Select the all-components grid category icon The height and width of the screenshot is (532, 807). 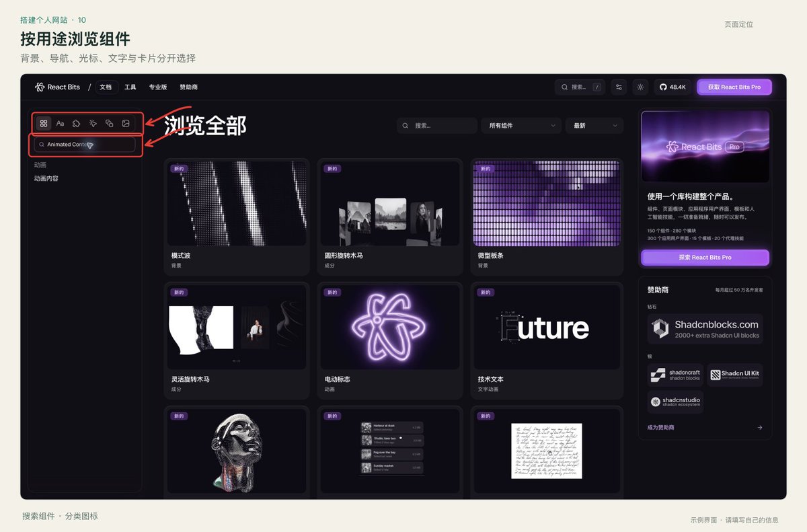[44, 124]
